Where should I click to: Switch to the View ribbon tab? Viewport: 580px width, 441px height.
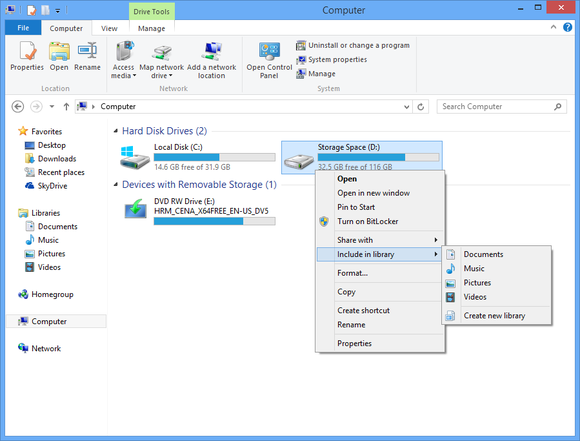(109, 28)
